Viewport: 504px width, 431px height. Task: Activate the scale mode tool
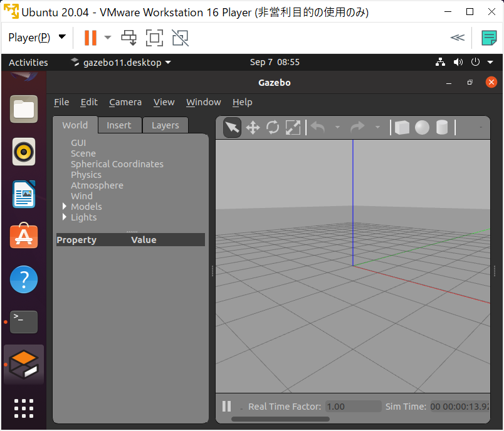tap(293, 128)
